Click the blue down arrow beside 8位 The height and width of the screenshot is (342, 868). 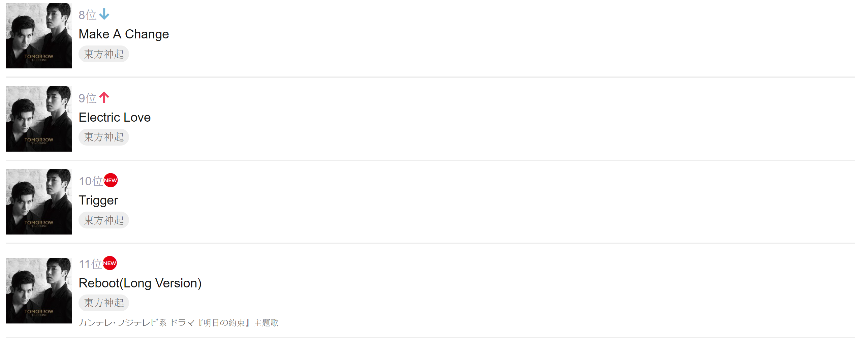coord(104,14)
